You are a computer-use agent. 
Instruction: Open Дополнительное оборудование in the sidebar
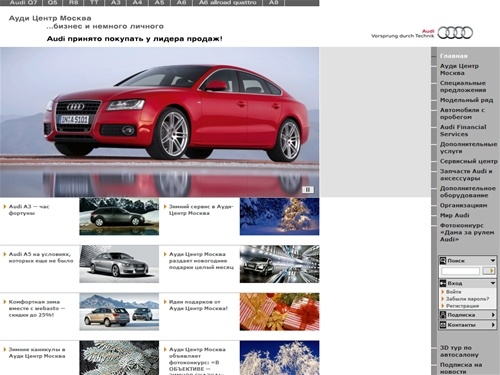(468, 192)
